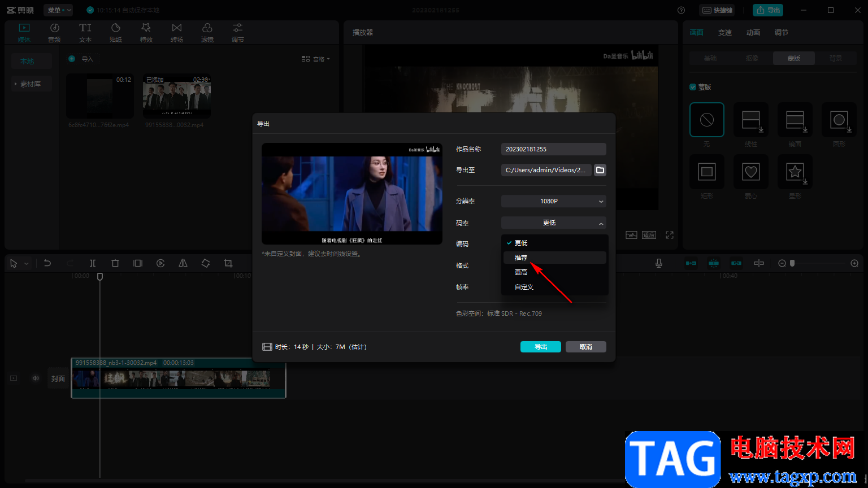Open the 媒体 media tab
The height and width of the screenshot is (488, 868).
click(x=24, y=33)
